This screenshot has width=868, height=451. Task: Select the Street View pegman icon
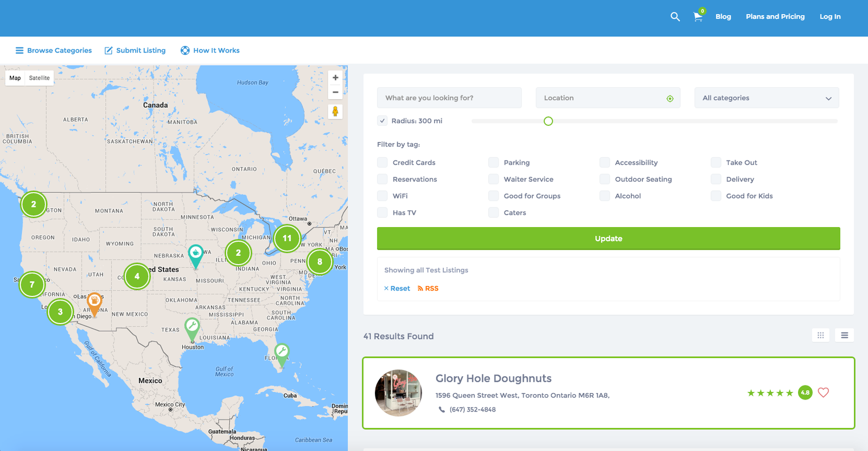pyautogui.click(x=335, y=111)
